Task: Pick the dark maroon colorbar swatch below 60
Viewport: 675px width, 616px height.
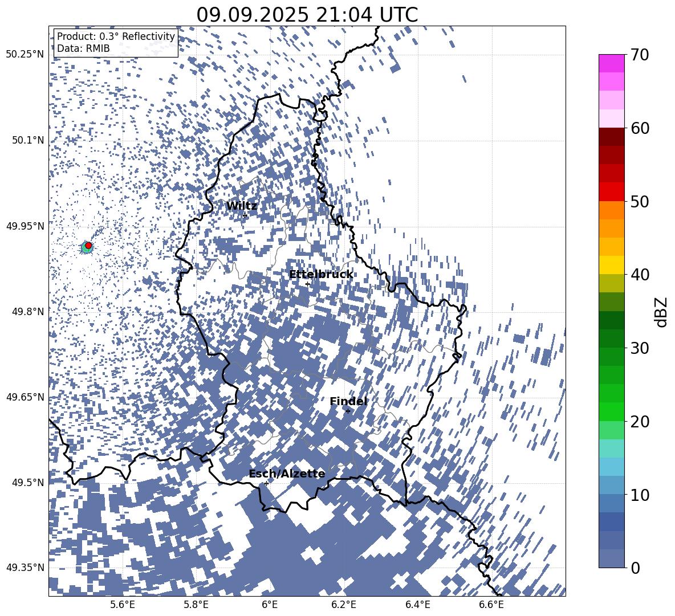Action: pyautogui.click(x=611, y=137)
